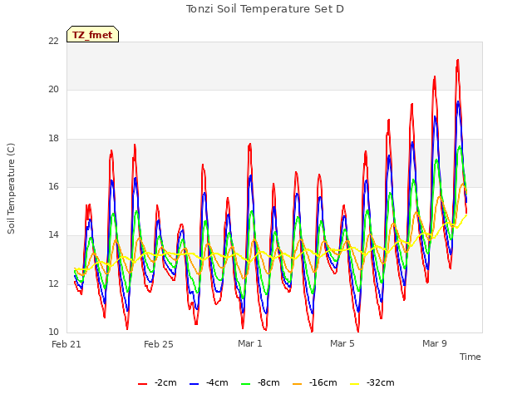Screen dimensions: 532x399
Task: Click the 10 y-axis tick label
Action: click(53, 332)
